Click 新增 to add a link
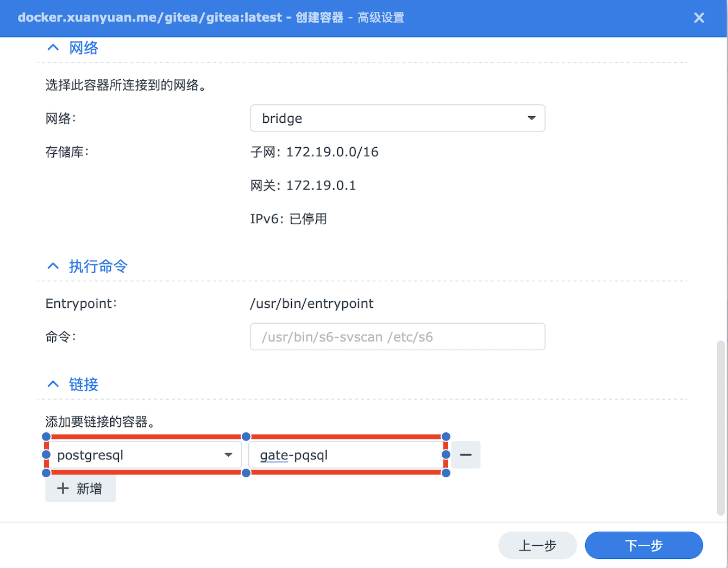728x568 pixels. pyautogui.click(x=81, y=489)
